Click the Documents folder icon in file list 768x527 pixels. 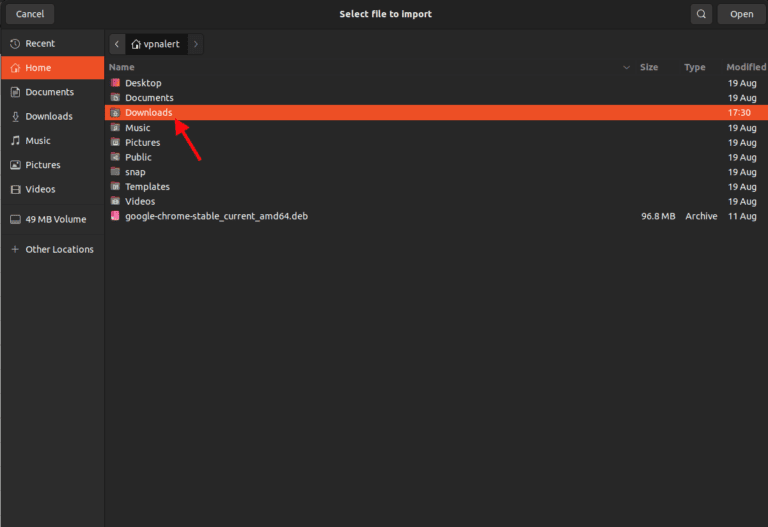[115, 97]
